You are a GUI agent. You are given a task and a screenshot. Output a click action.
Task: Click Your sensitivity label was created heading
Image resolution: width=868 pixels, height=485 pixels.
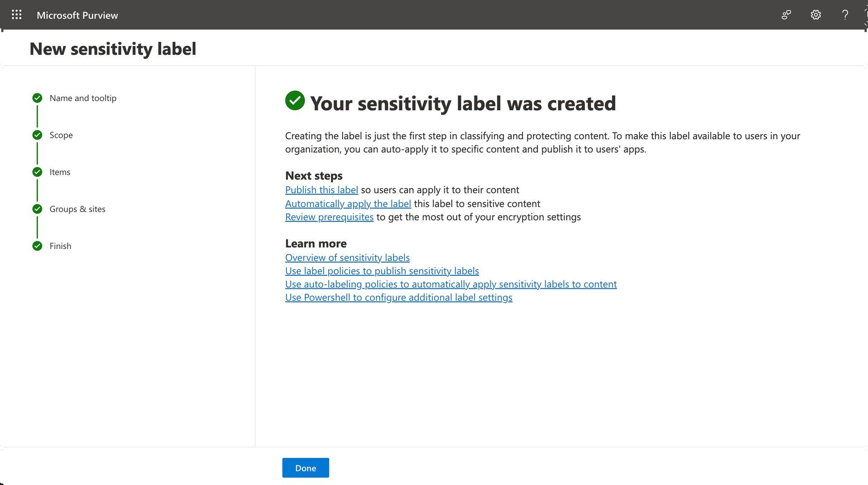pos(463,104)
